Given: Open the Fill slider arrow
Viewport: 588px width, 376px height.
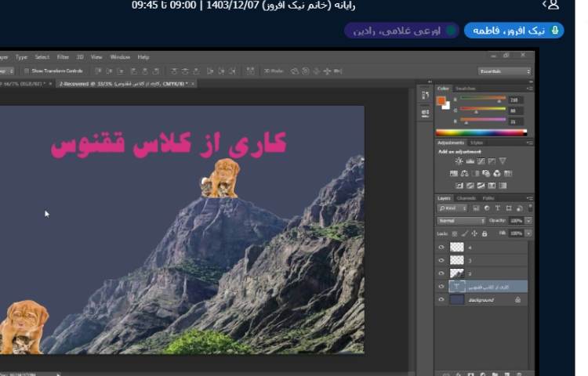Looking at the screenshot, I should (528, 233).
